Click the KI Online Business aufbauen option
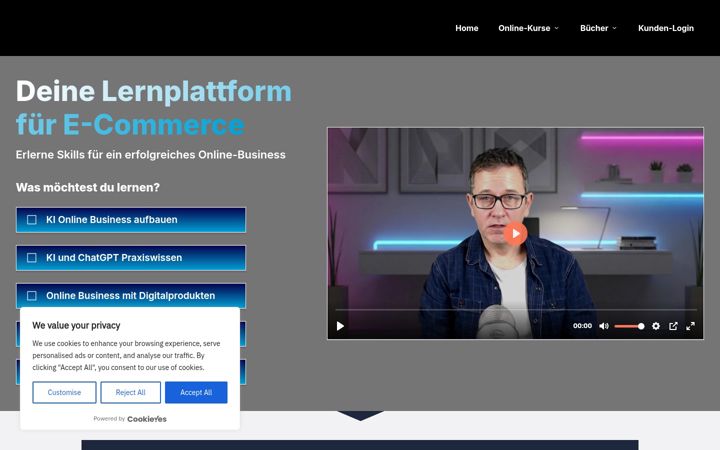720x450 pixels. (131, 220)
